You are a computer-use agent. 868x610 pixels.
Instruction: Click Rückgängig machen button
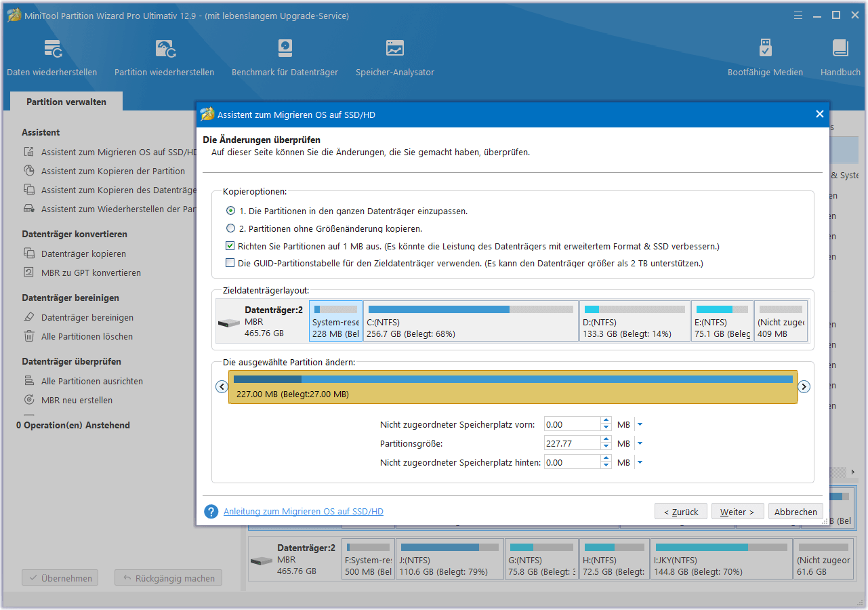point(168,578)
